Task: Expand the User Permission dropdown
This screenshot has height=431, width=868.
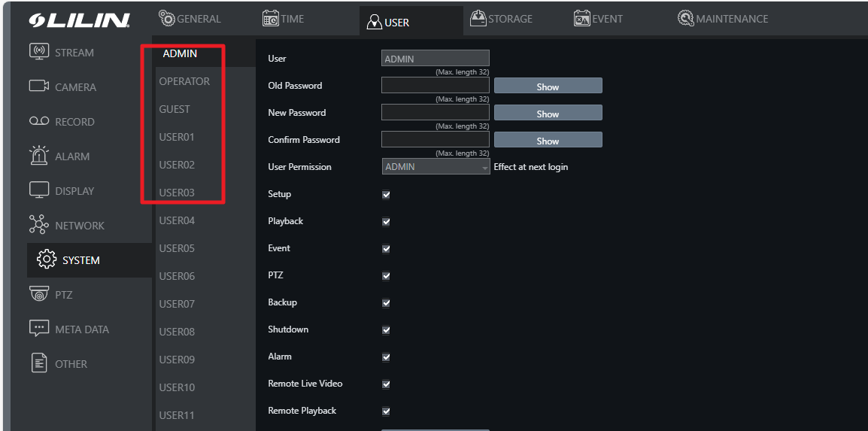Action: pos(436,167)
